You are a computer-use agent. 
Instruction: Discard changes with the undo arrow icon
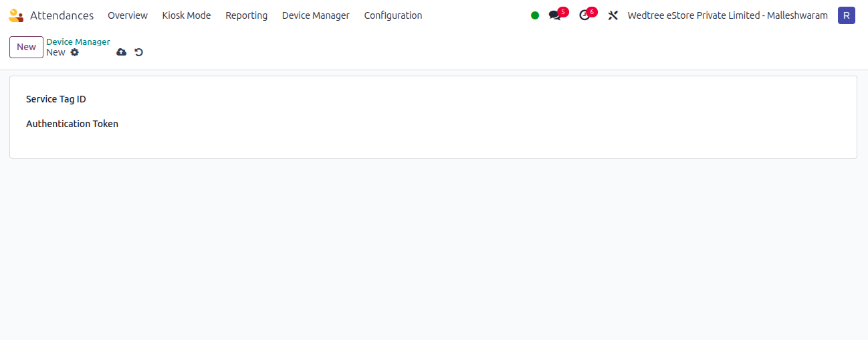click(139, 52)
